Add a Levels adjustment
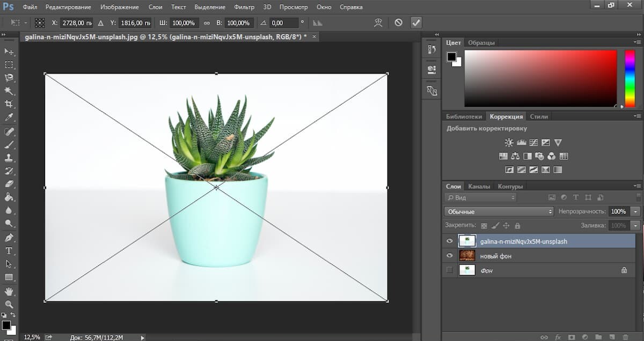Image resolution: width=644 pixels, height=341 pixels. (521, 143)
